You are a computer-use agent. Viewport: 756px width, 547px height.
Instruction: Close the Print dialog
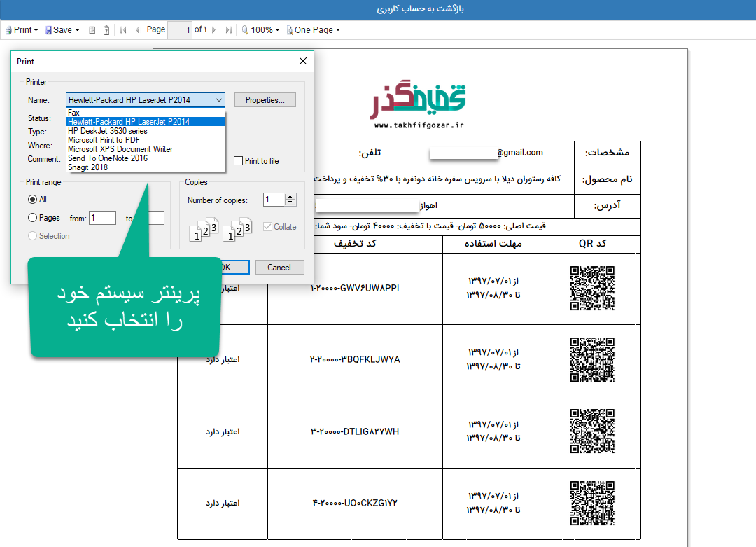[x=303, y=61]
